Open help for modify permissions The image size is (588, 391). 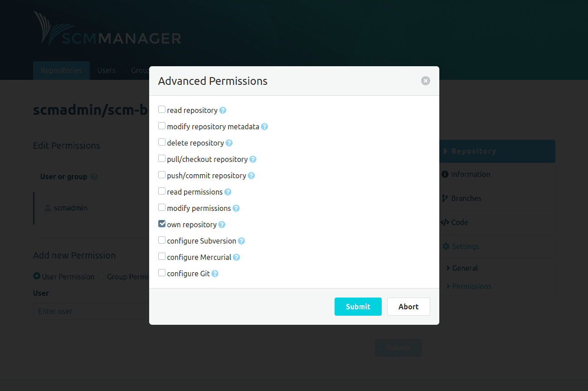click(236, 208)
